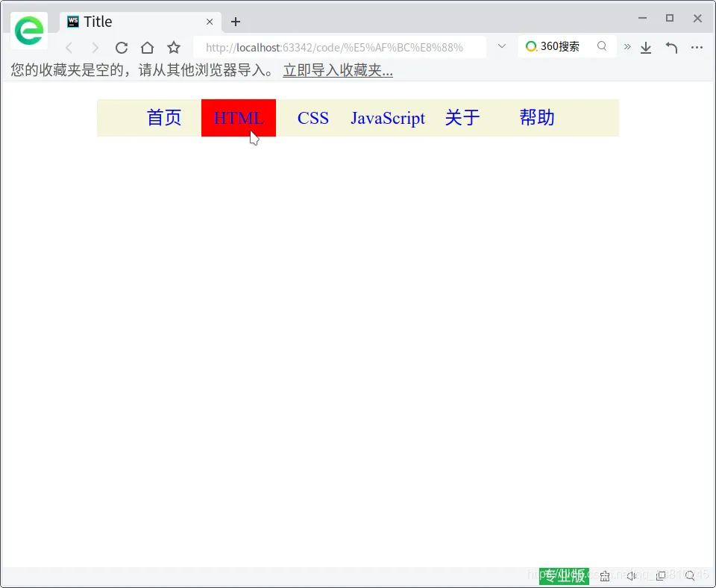Reopen closed tab with the undo arrow icon
716x588 pixels.
click(x=671, y=47)
